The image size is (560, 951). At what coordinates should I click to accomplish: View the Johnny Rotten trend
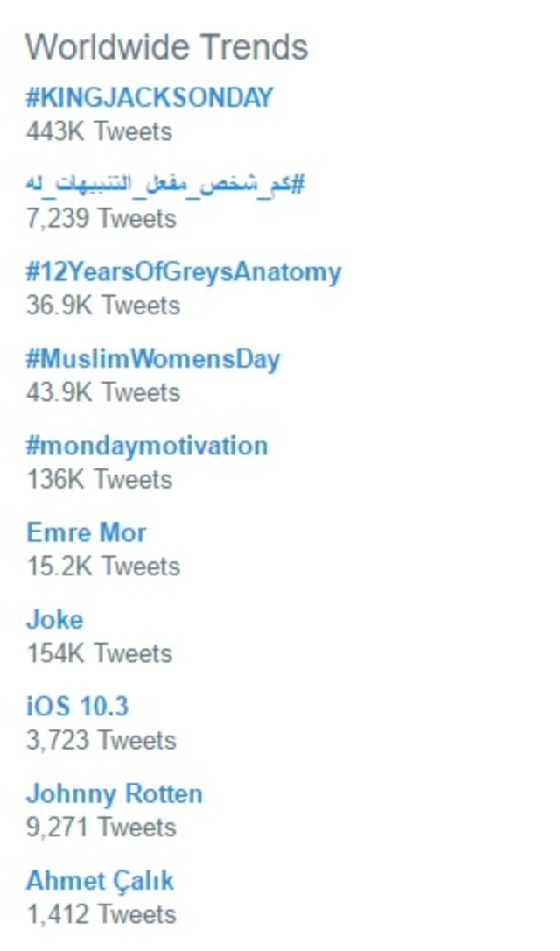pyautogui.click(x=115, y=794)
